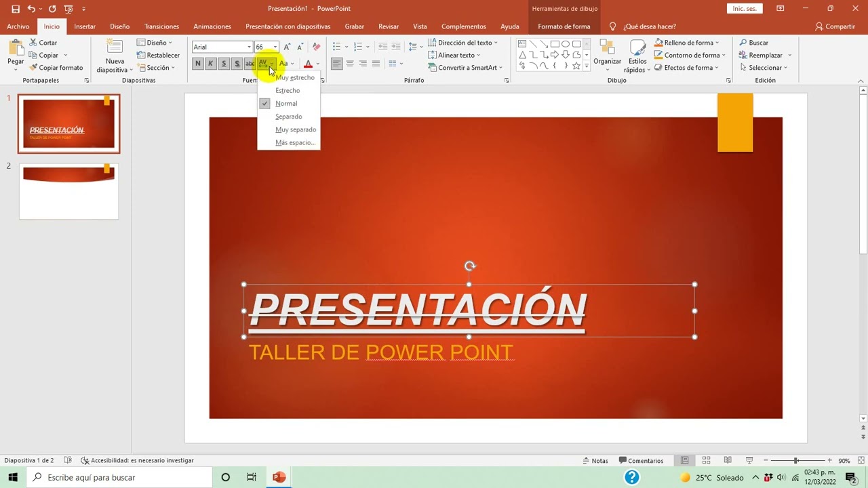Select the oval shape in shapes gallery
This screenshot has width=868, height=488.
click(x=566, y=44)
